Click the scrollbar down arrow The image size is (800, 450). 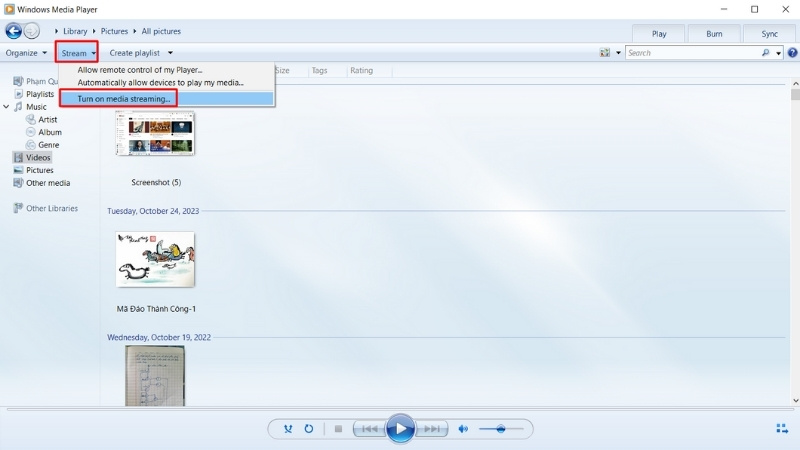pyautogui.click(x=795, y=401)
